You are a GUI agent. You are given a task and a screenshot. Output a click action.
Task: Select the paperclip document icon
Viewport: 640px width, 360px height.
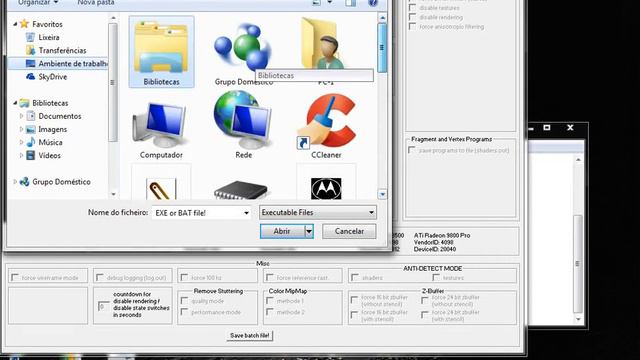click(x=161, y=189)
